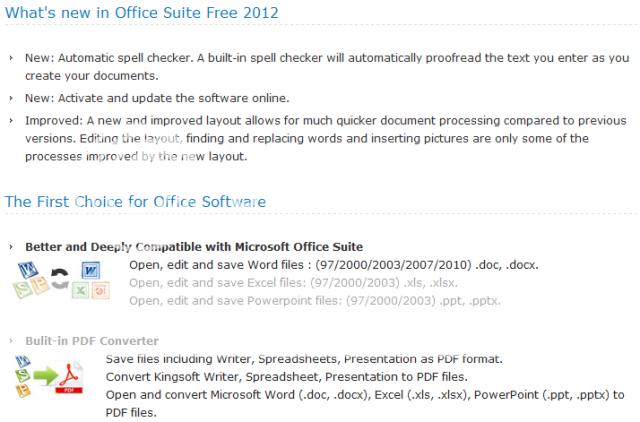640x422 pixels.
Task: Click bullet arrow beside Better and Deeply Compatible
Action: [11, 247]
